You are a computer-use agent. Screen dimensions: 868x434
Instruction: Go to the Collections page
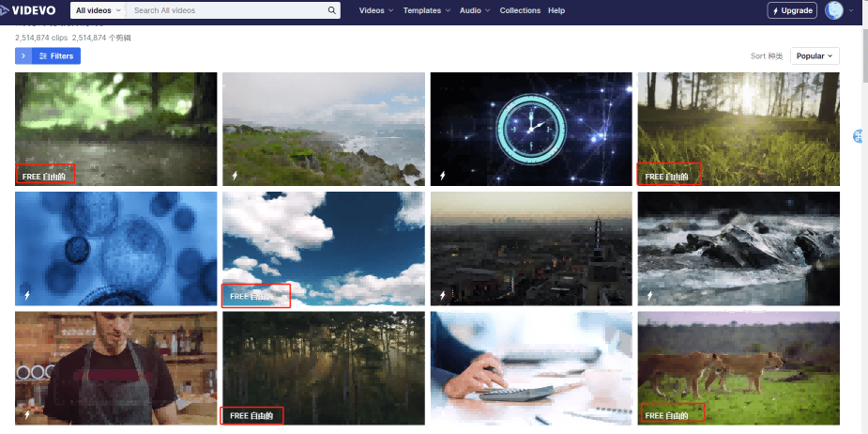point(520,10)
